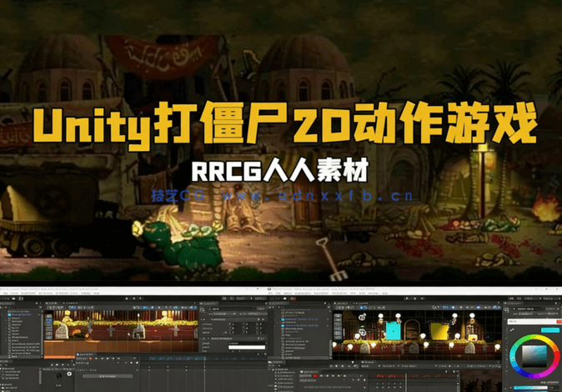Open Inspector tab in right editor
The image size is (562, 392).
[513, 303]
